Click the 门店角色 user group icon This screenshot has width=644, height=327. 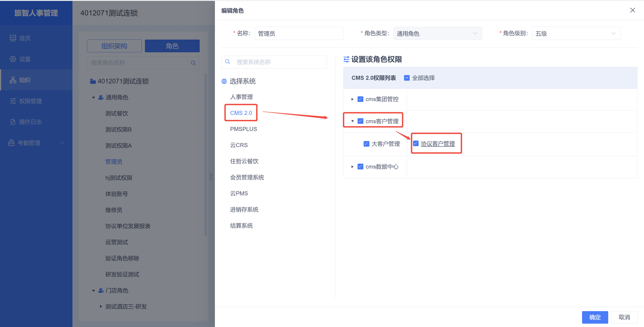(101, 290)
